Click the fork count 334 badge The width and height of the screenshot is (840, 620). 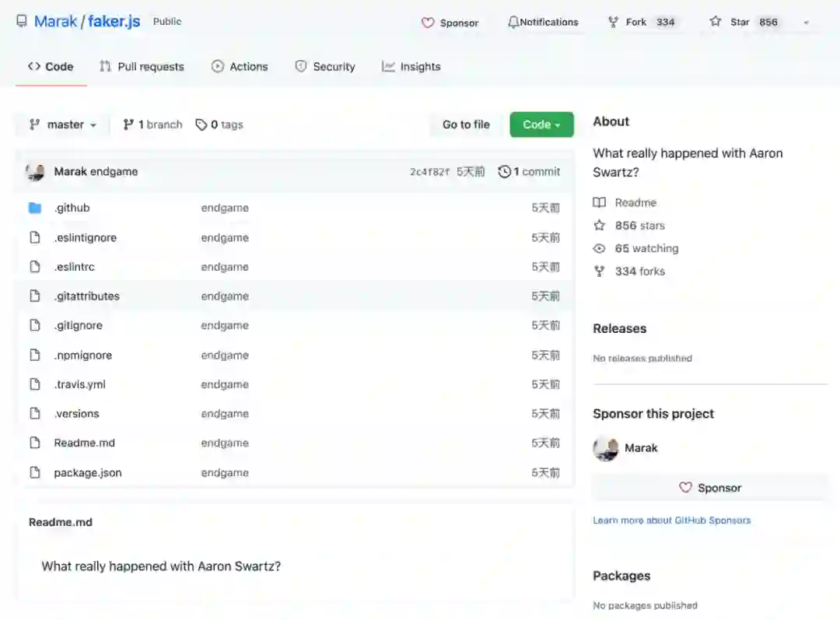(x=665, y=22)
